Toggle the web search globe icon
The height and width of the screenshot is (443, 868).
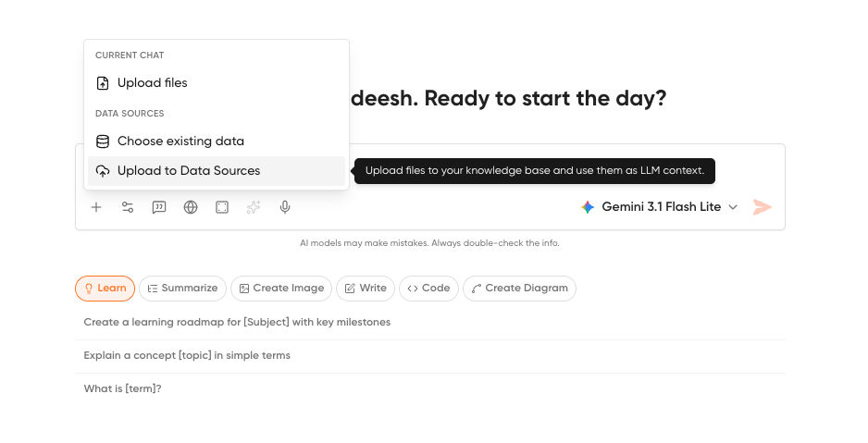pos(191,207)
